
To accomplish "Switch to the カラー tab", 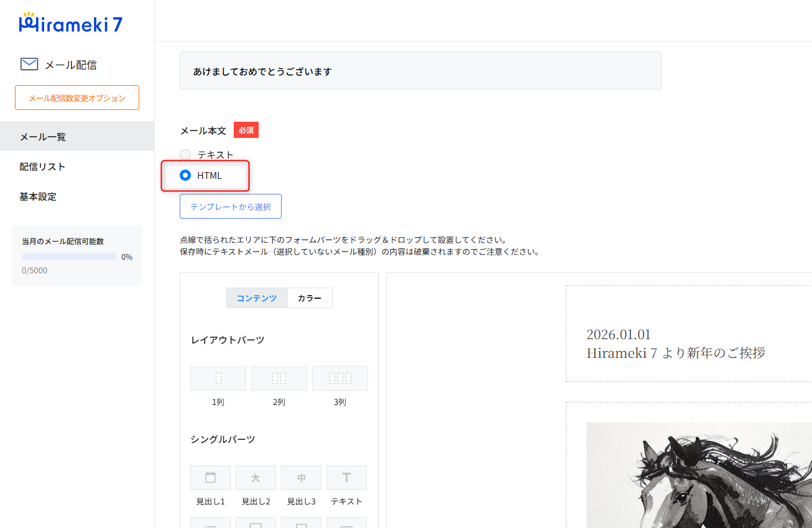I will click(x=310, y=298).
